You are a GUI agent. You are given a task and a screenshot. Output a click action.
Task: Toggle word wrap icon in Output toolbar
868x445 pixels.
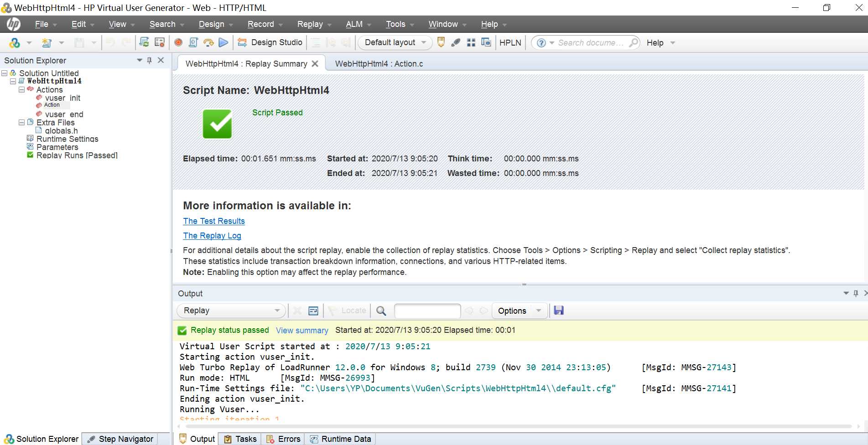point(313,311)
